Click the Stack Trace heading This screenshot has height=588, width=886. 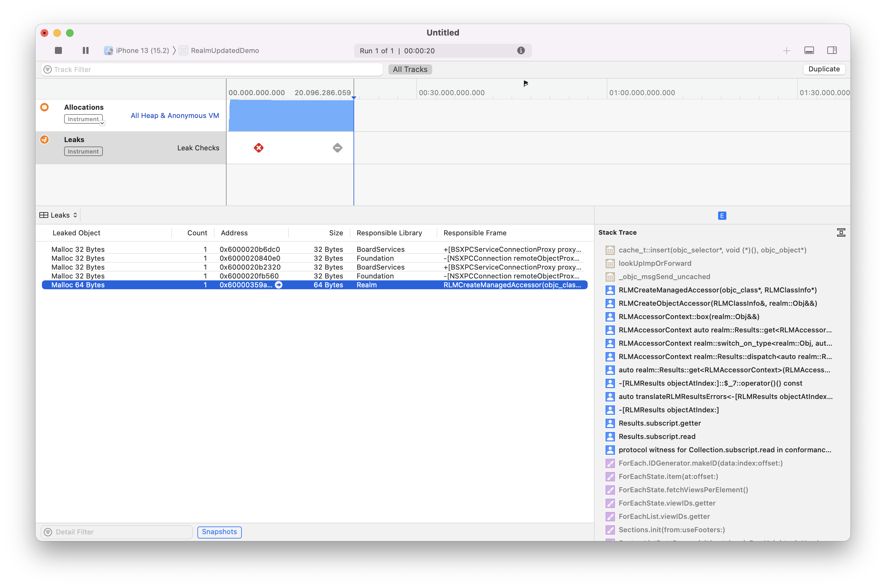point(617,232)
